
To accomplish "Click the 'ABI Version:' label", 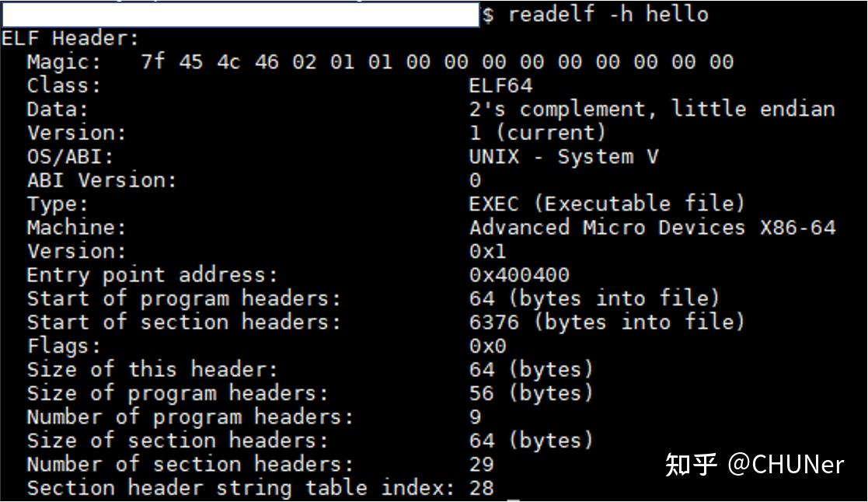I will click(102, 180).
